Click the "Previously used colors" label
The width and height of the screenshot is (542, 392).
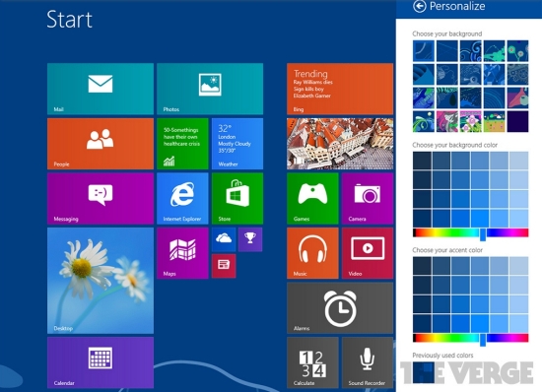tap(442, 355)
